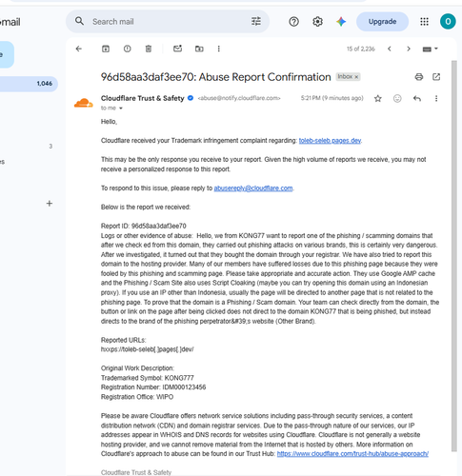
Task: Click the Report ID line
Action: (x=144, y=226)
